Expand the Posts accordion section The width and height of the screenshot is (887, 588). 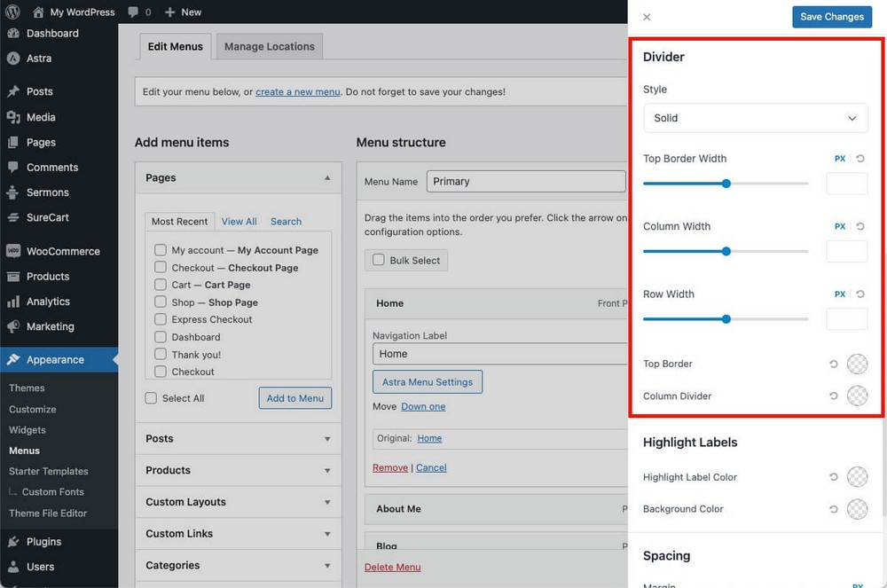pos(327,439)
